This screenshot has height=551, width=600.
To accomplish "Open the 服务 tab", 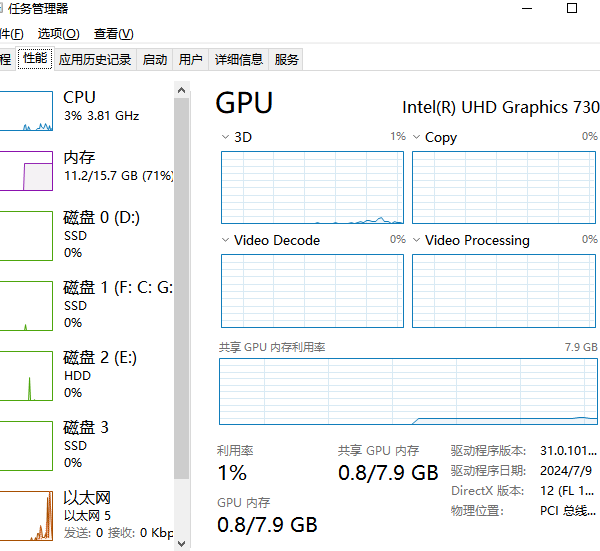I will coord(286,59).
